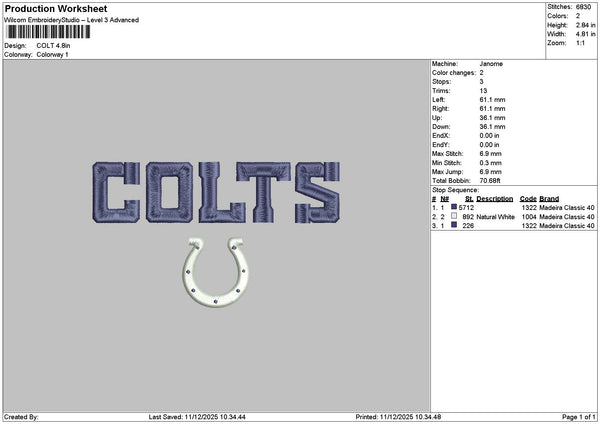
Task: Click stitch count 226 in stop 3
Action: (468, 226)
